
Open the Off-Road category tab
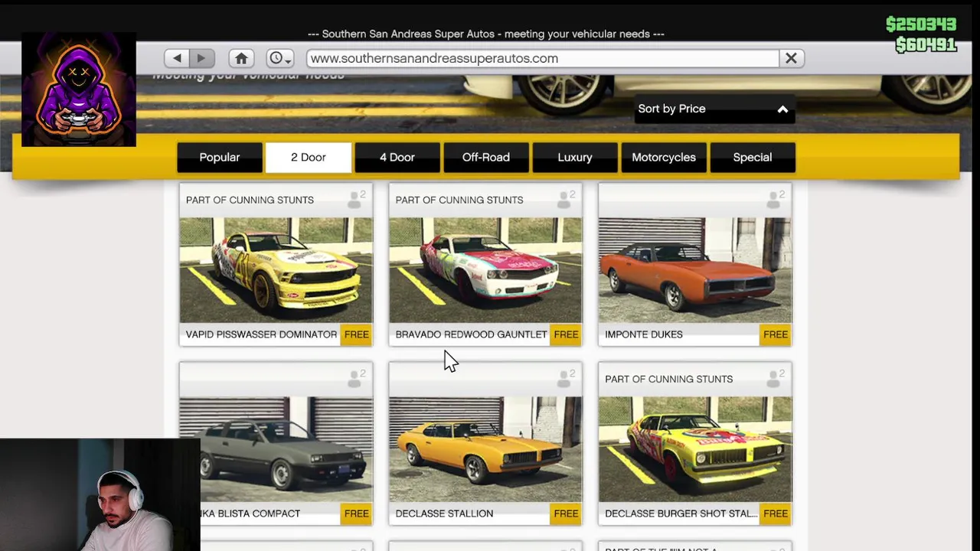click(x=486, y=157)
